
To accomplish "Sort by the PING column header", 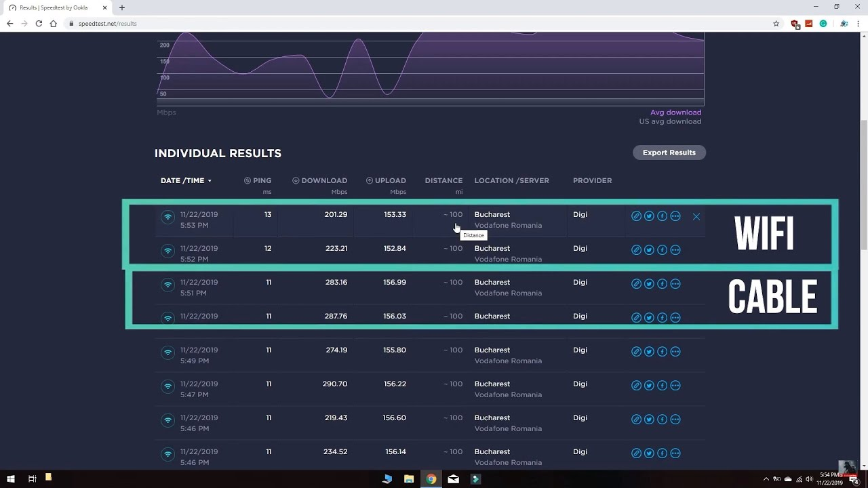I will tap(258, 180).
